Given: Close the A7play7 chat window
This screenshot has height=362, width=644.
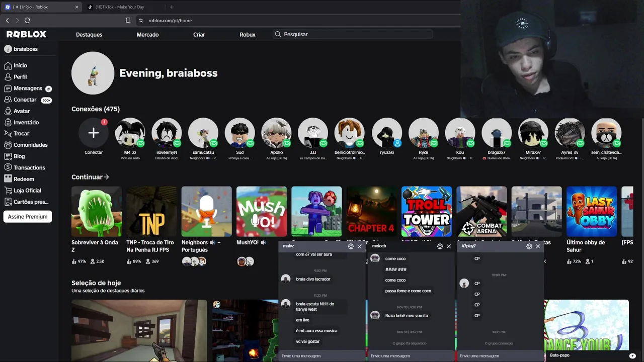Looking at the screenshot, I should pos(538,246).
